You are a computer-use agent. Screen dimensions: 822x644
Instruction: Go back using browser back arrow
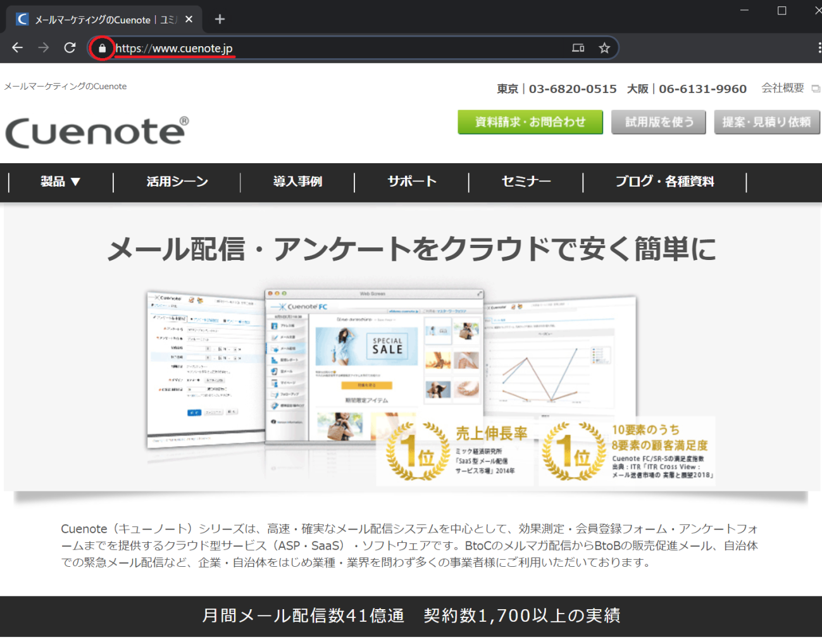(17, 48)
